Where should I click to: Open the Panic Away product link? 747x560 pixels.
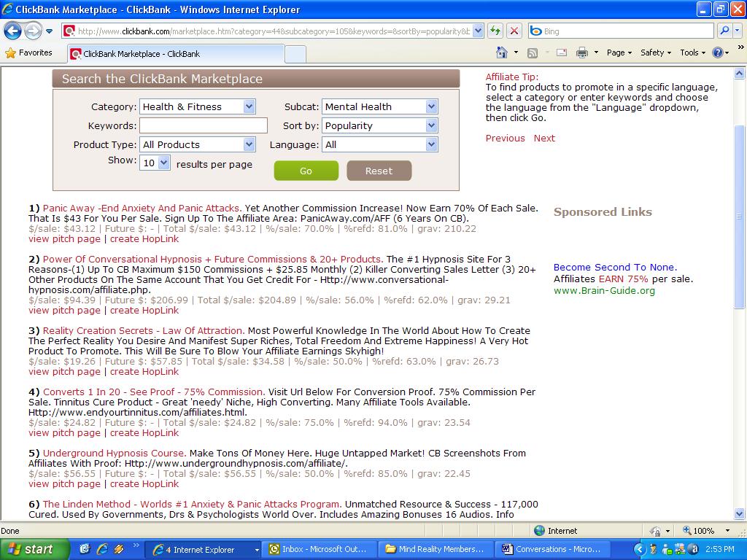pos(142,208)
